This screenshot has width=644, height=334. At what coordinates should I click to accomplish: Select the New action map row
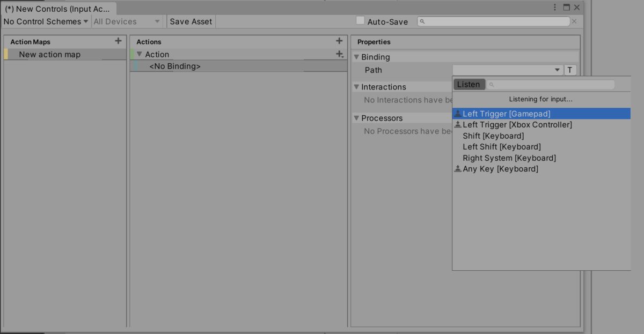[x=65, y=54]
